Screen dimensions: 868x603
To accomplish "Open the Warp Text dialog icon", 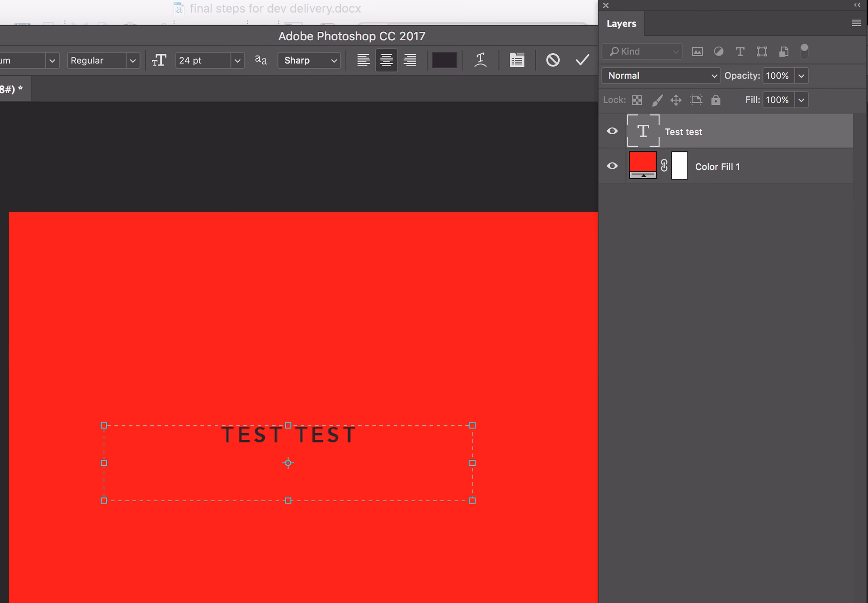I will [480, 60].
